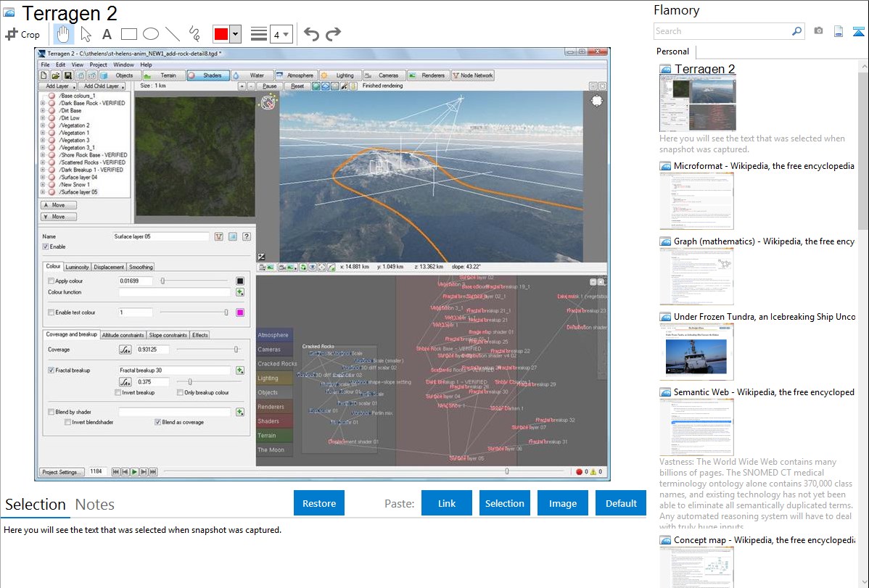The height and width of the screenshot is (588, 869).
Task: Paste as Link button
Action: click(447, 503)
